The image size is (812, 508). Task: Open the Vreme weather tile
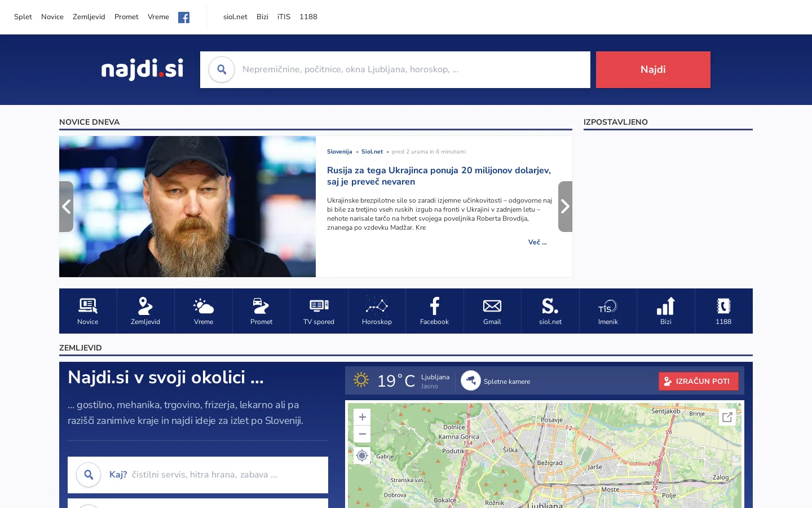[x=204, y=311]
